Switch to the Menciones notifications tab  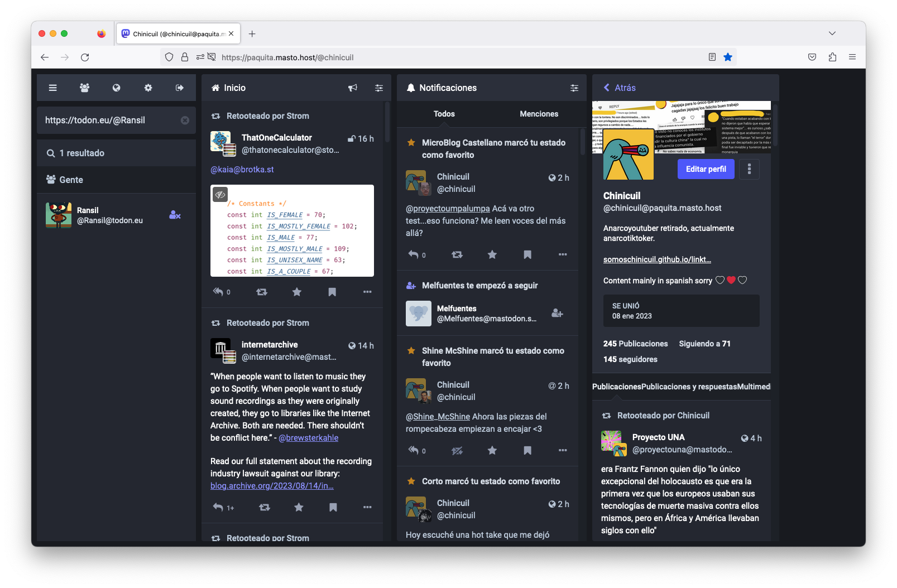[x=539, y=114]
